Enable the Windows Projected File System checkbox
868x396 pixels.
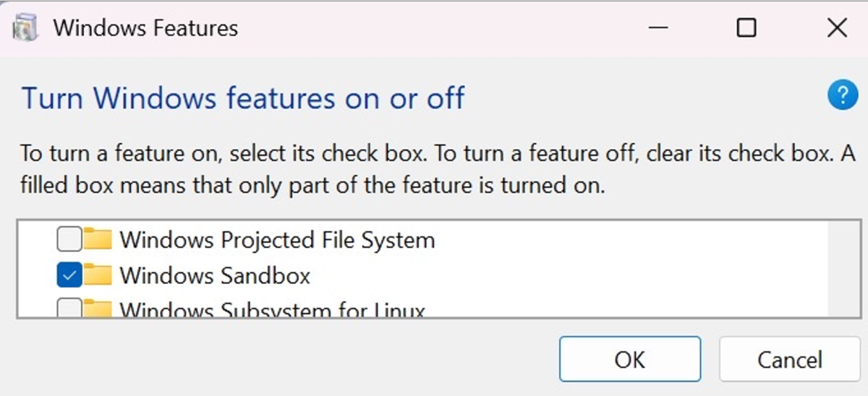[69, 238]
